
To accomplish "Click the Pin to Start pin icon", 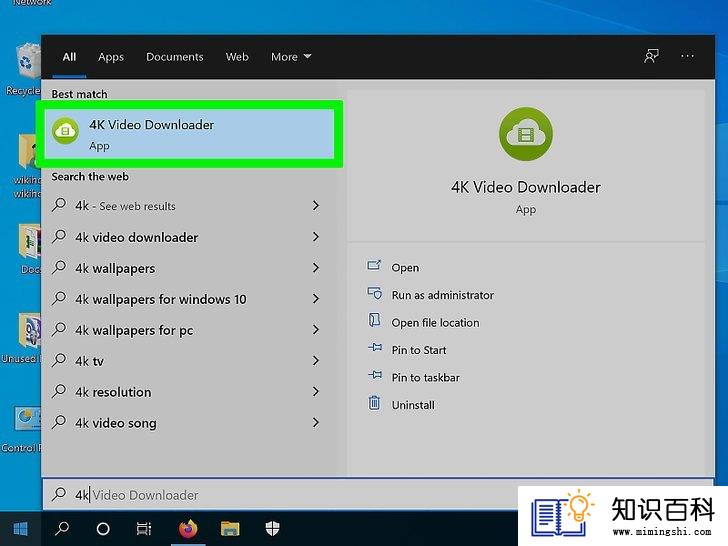I will point(375,347).
